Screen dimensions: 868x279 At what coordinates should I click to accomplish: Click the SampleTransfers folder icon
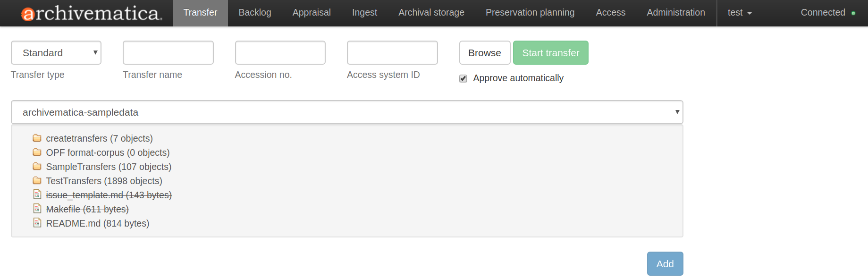[37, 167]
